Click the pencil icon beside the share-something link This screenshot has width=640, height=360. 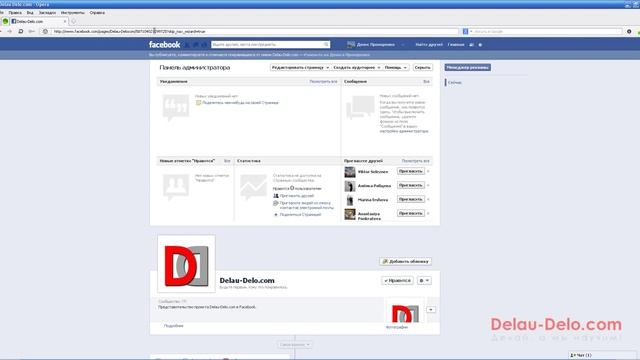coord(198,103)
